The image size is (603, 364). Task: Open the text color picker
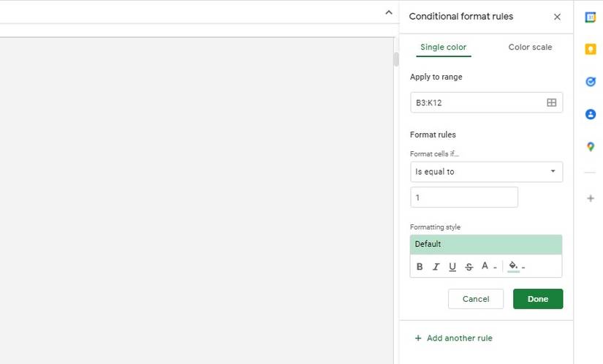point(488,266)
